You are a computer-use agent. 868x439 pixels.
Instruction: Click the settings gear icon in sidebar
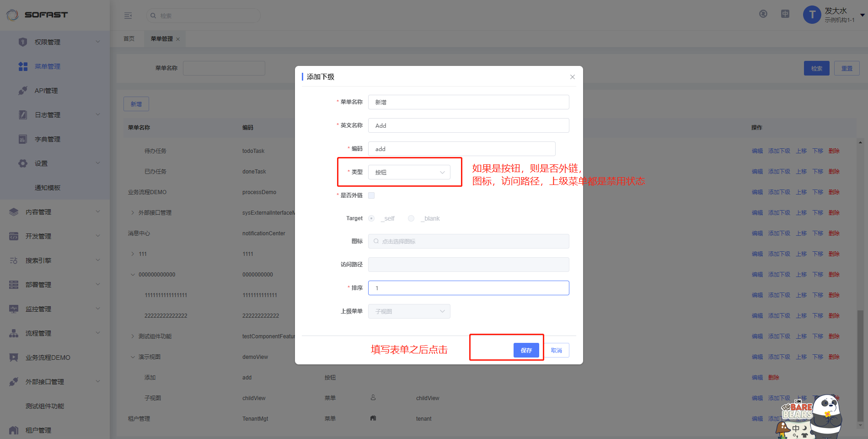pyautogui.click(x=23, y=163)
